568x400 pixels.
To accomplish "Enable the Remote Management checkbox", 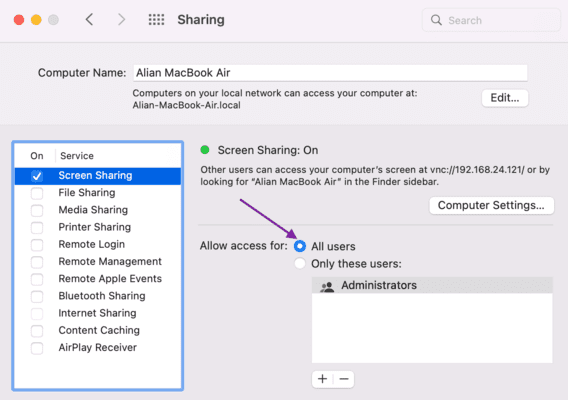I will [37, 262].
